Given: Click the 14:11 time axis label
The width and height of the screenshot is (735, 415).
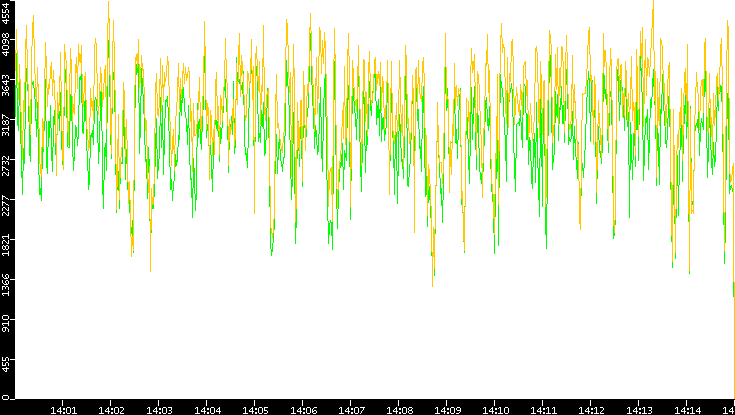Looking at the screenshot, I should point(543,410).
